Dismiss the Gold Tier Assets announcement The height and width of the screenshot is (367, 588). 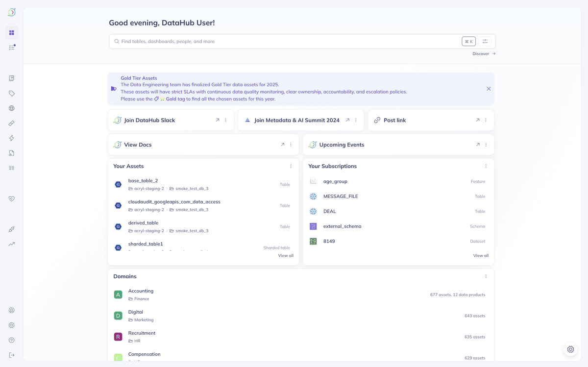click(488, 89)
